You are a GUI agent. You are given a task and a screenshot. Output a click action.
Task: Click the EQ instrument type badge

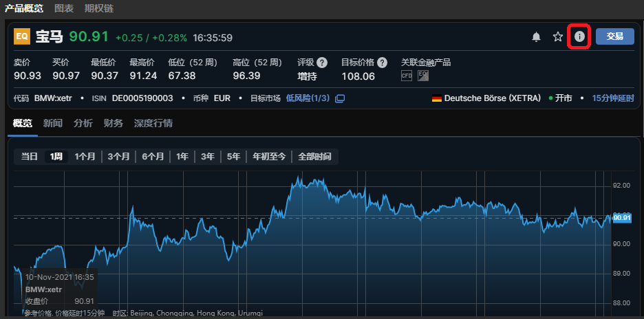(22, 36)
